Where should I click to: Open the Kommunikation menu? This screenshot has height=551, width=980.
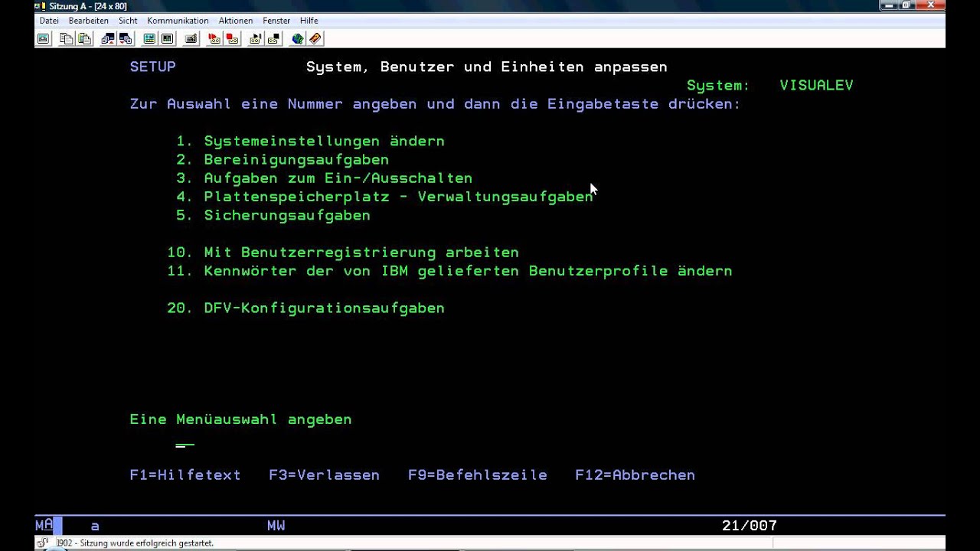178,21
